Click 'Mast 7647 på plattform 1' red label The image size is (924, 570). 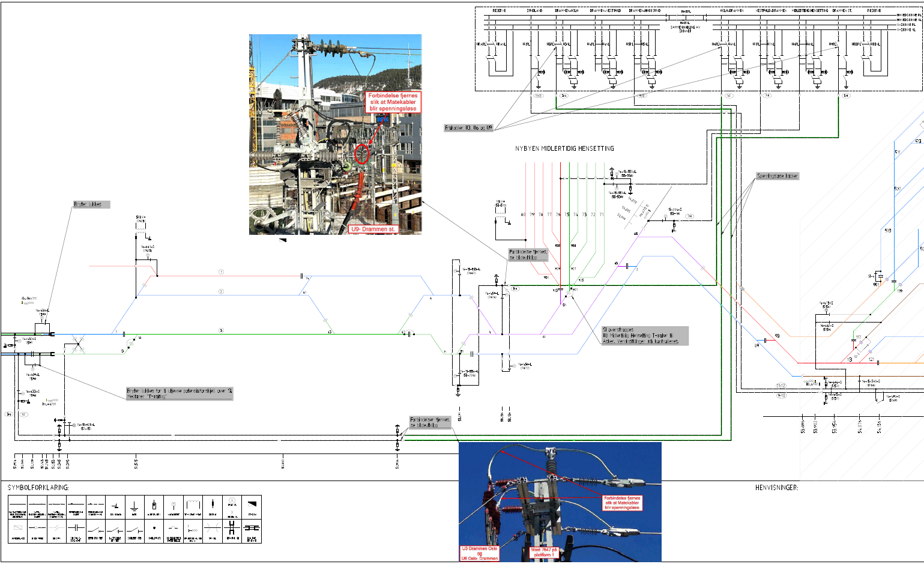[x=544, y=552]
